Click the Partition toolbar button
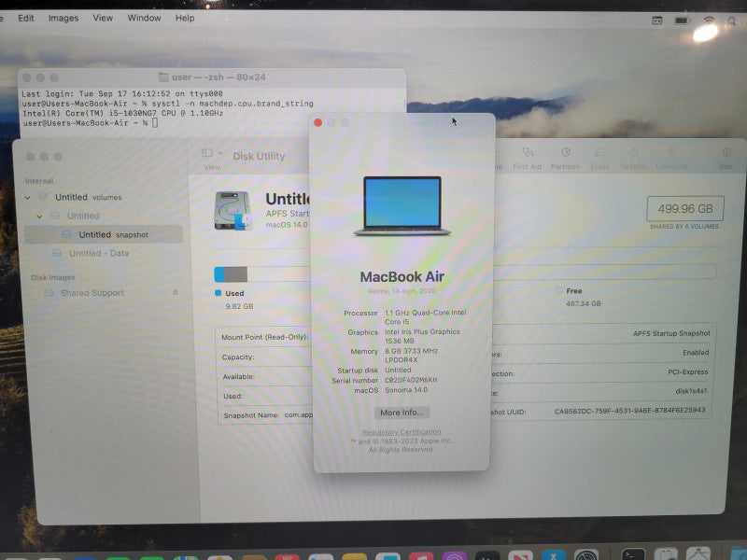Image resolution: width=747 pixels, height=560 pixels. click(565, 159)
